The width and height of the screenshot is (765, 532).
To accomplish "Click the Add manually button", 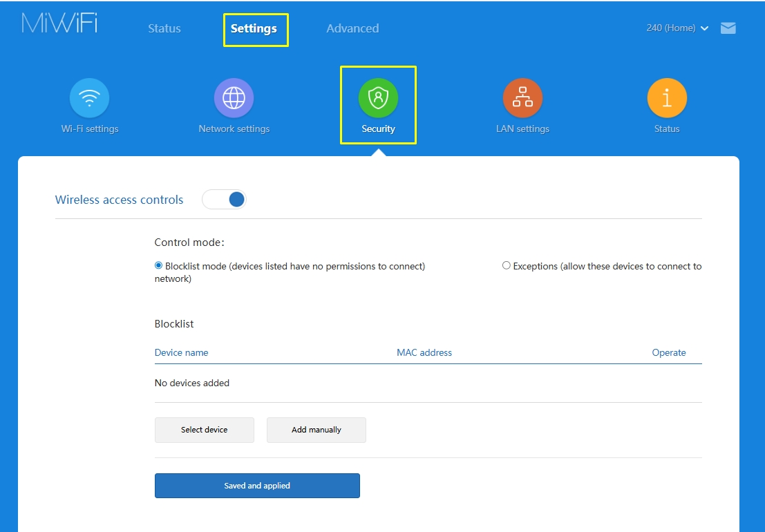I will [x=317, y=430].
